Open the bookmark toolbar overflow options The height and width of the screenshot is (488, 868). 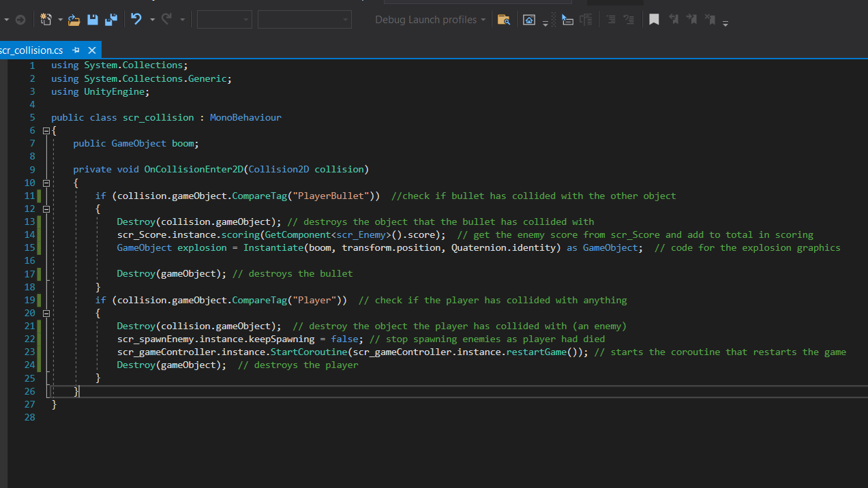click(725, 23)
